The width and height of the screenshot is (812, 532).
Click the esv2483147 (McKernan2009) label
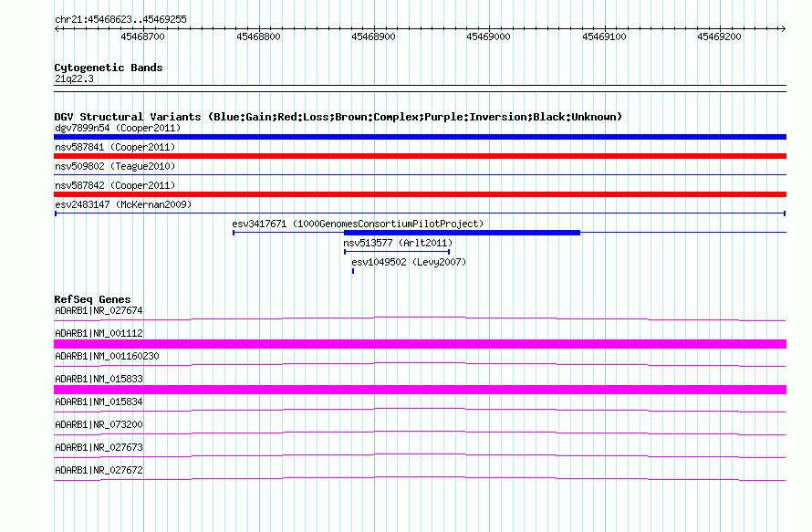(123, 204)
